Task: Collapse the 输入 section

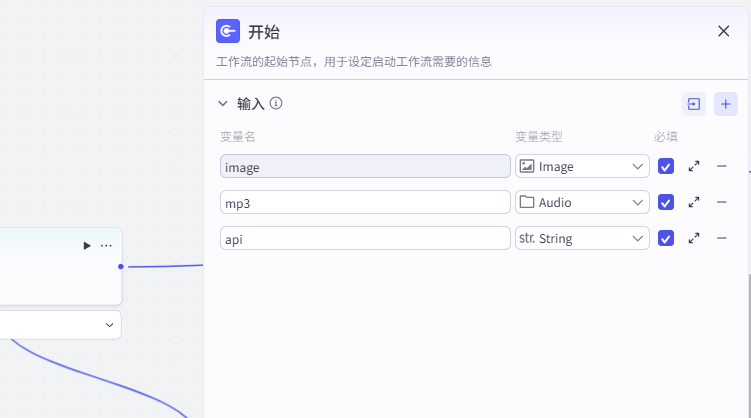Action: [x=223, y=103]
